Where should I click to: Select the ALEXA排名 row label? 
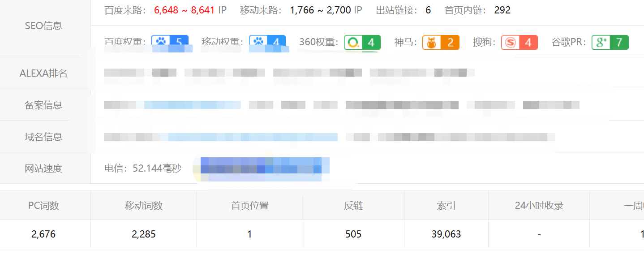coord(43,73)
